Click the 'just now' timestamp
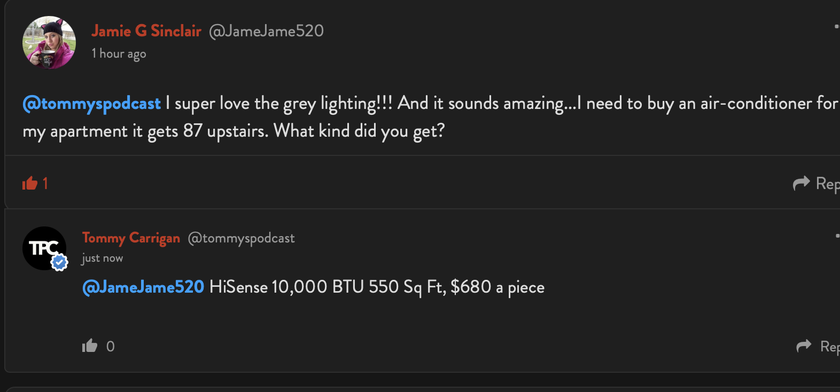Image resolution: width=840 pixels, height=392 pixels. pyautogui.click(x=102, y=258)
